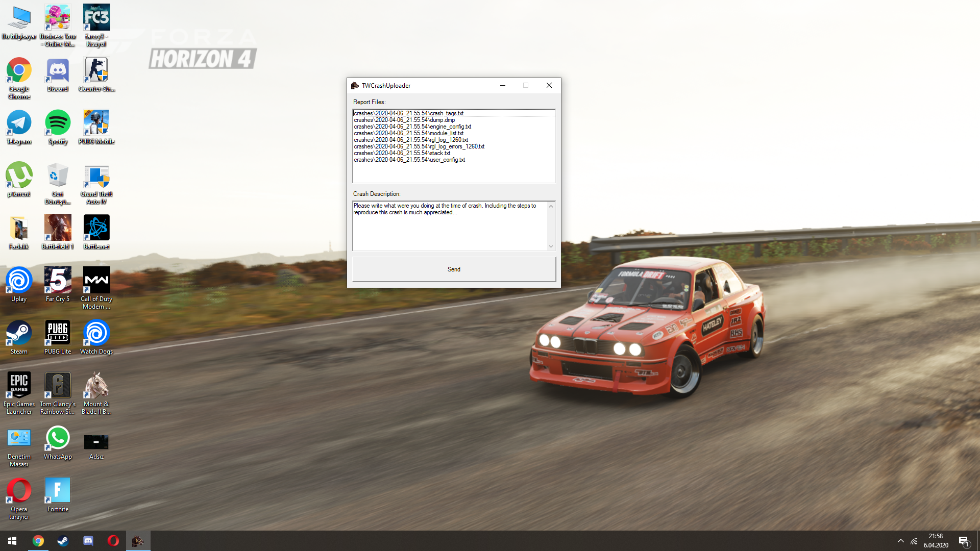This screenshot has height=551, width=980.
Task: Open Battle.net desktop shortcut
Action: click(x=96, y=232)
